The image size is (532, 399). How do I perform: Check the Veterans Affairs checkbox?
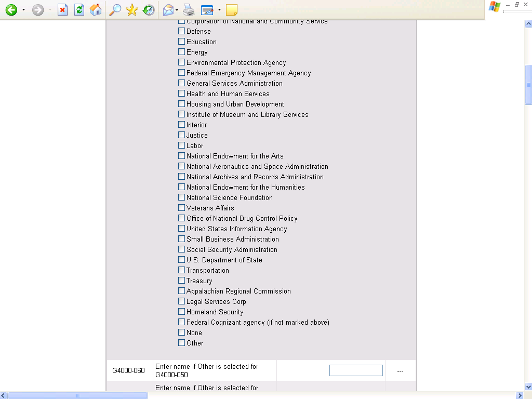pos(181,208)
